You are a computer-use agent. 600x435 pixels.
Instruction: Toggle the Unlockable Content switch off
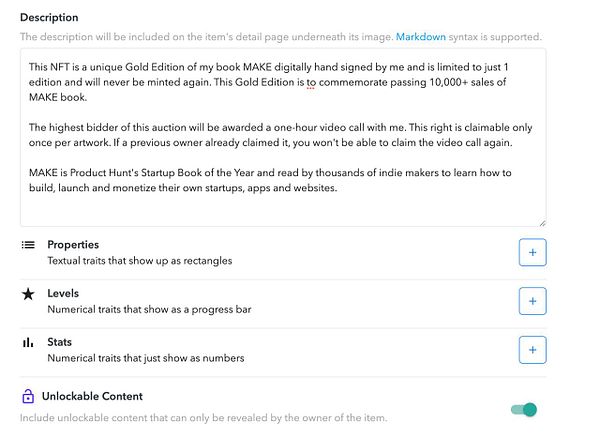tap(524, 410)
